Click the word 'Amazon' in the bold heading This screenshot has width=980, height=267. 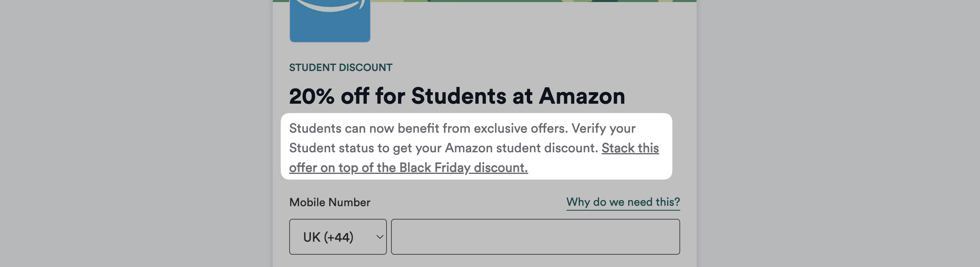coord(582,96)
